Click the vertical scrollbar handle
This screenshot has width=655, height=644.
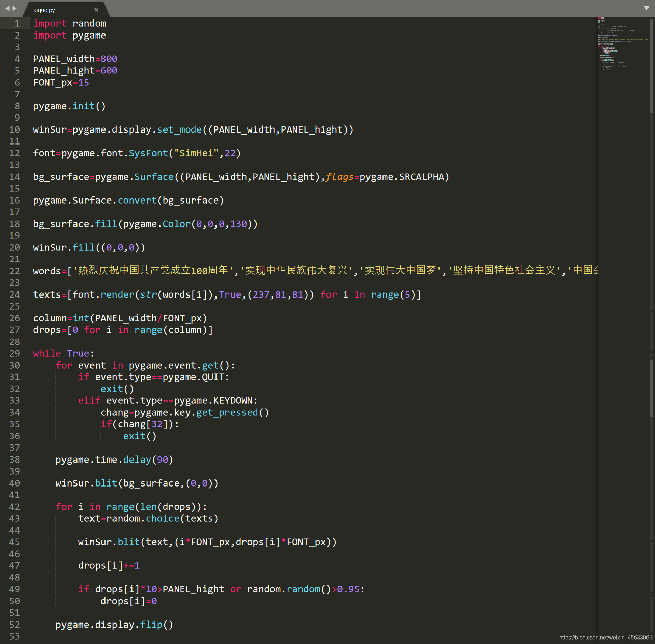(x=652, y=66)
